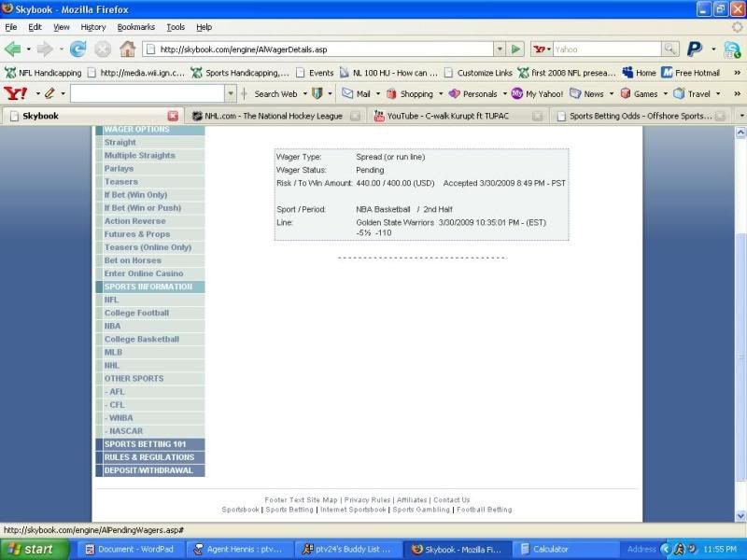747x560 pixels.
Task: Open Yahoo Mail toolbar button
Action: pyautogui.click(x=357, y=94)
